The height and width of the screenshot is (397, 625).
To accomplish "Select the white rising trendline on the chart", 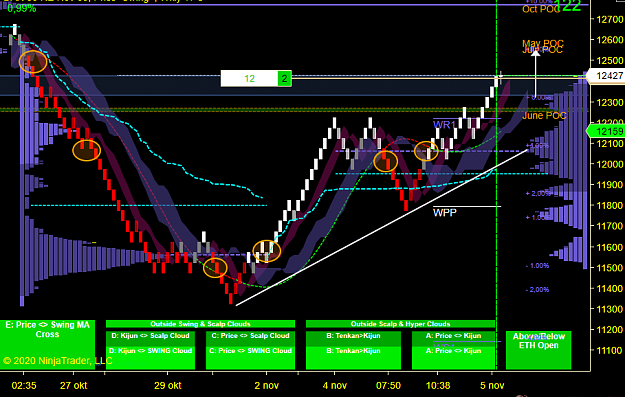I will point(382,228).
